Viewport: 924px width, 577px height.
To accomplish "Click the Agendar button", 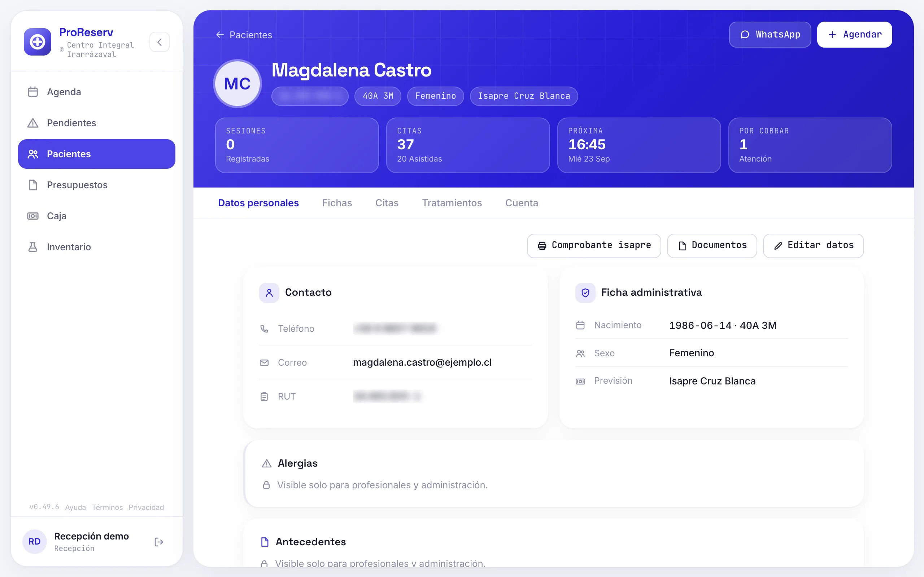I will (854, 34).
